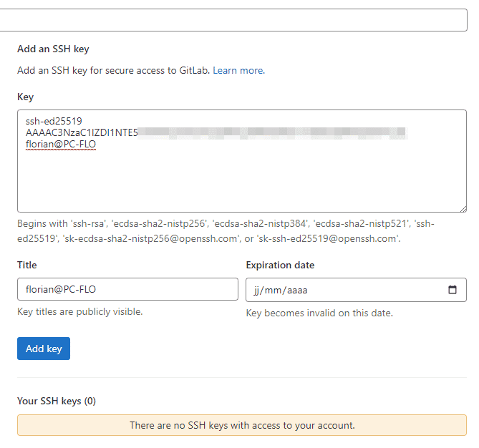The height and width of the screenshot is (448, 479).
Task: Click the Title field label
Action: tap(27, 265)
